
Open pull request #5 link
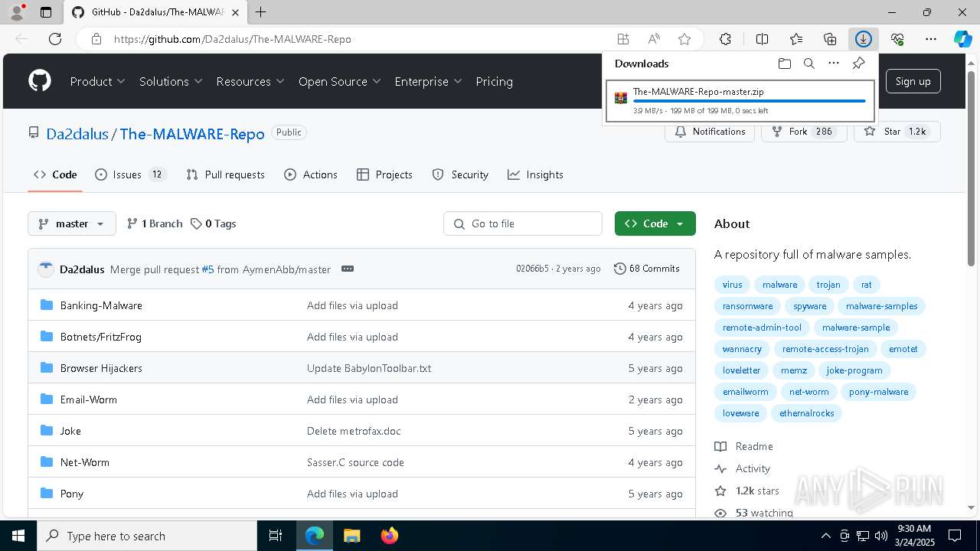(x=207, y=269)
